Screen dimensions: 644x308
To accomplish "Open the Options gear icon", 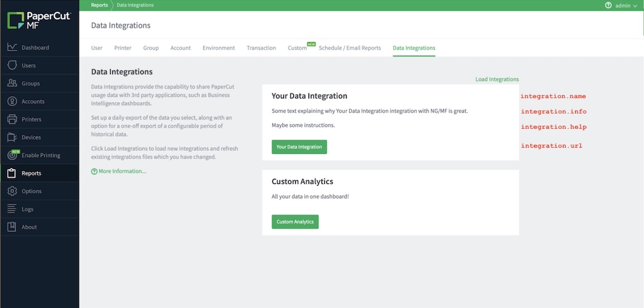I will [12, 191].
